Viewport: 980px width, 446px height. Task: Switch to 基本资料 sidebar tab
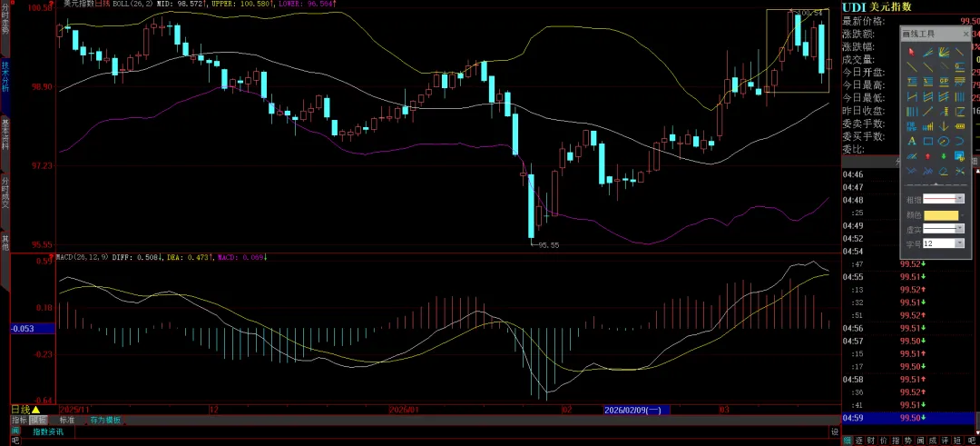tap(5, 134)
